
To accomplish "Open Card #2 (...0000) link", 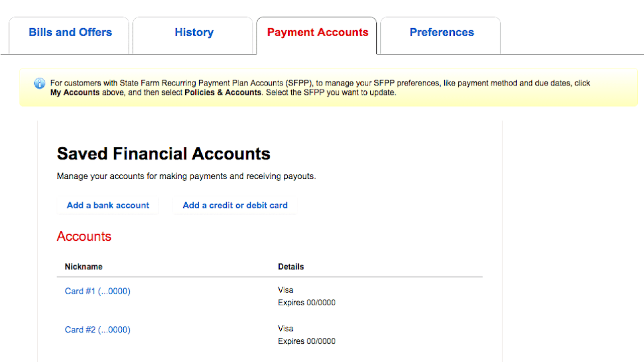I will (98, 330).
